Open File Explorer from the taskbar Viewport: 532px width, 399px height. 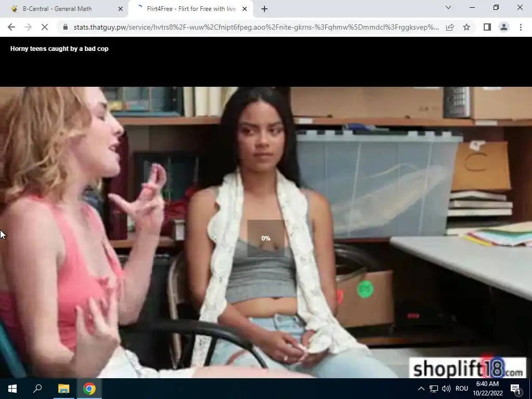(x=63, y=389)
